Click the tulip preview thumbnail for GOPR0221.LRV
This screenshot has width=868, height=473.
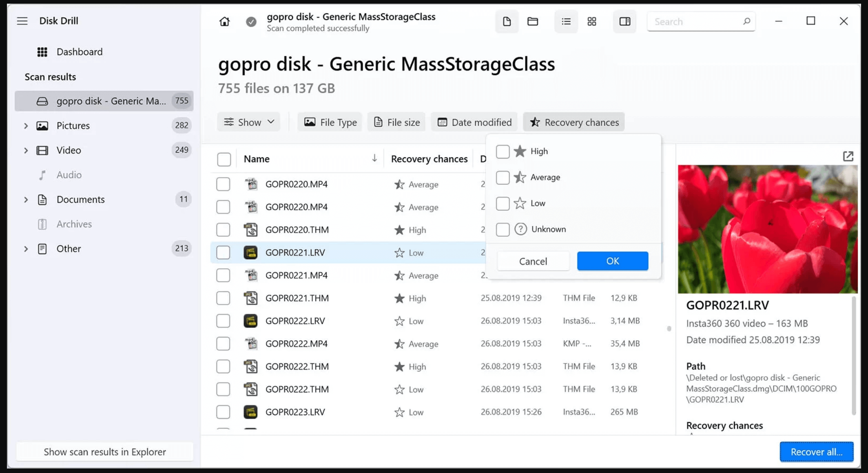[767, 228]
